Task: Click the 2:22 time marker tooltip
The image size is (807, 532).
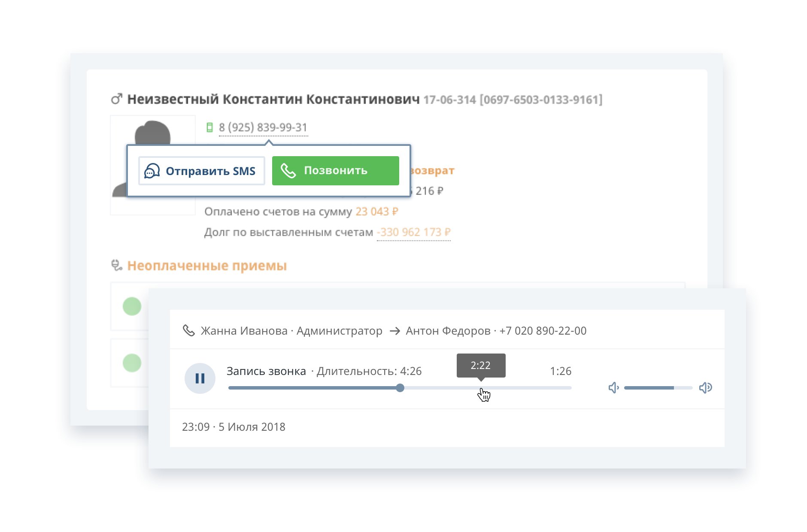Action: (x=482, y=366)
